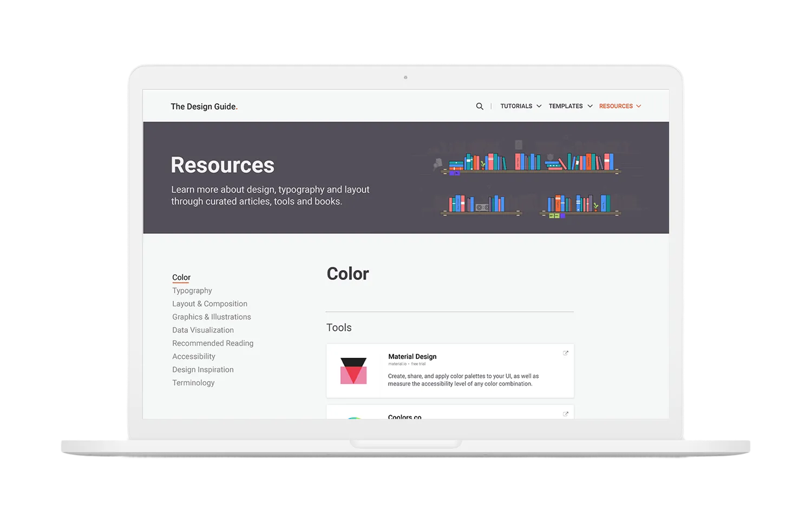Open the Tutorials menu

515,106
